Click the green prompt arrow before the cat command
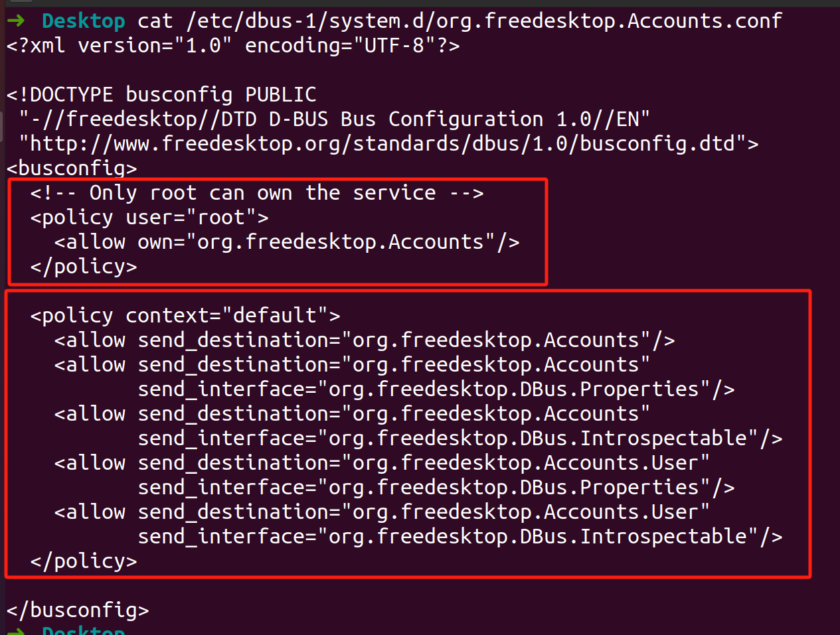 tap(16, 21)
